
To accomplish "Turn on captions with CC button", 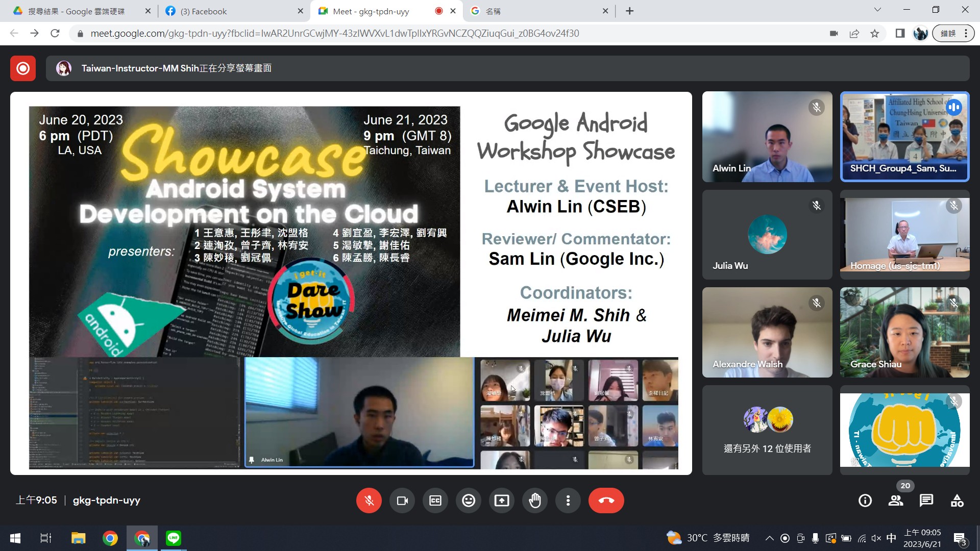I will coord(435,500).
